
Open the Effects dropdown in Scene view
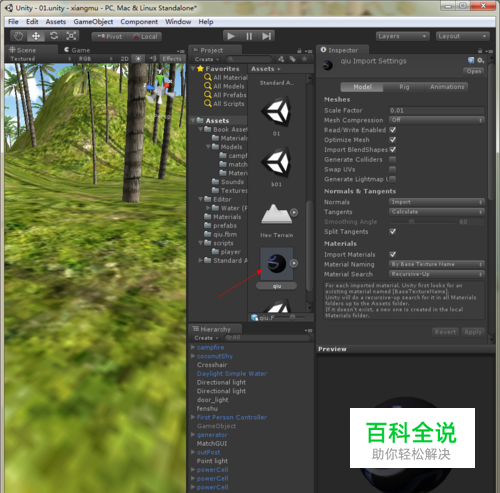172,59
